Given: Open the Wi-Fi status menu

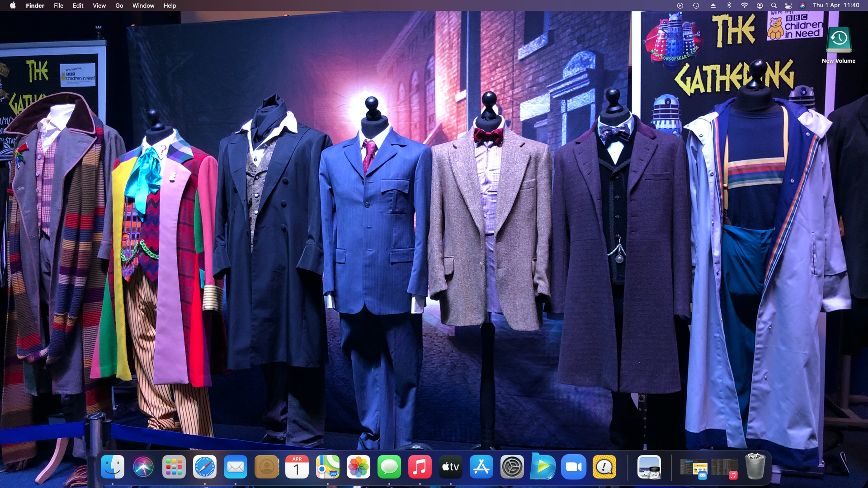Looking at the screenshot, I should coord(744,5).
